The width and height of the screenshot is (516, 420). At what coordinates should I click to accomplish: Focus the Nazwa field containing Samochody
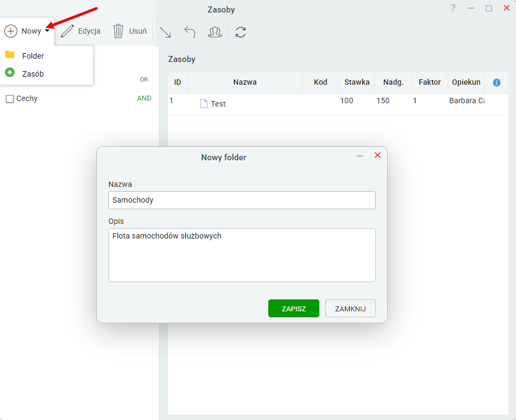(242, 200)
